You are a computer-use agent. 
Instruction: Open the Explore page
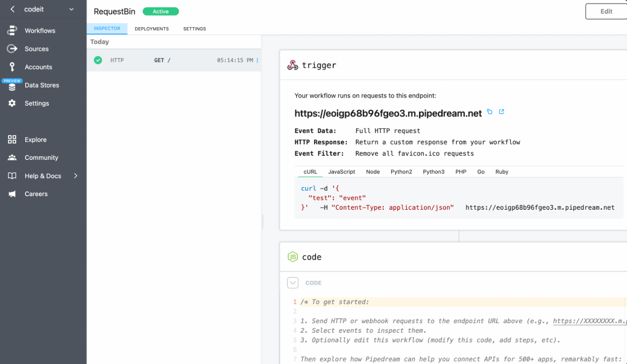35,140
